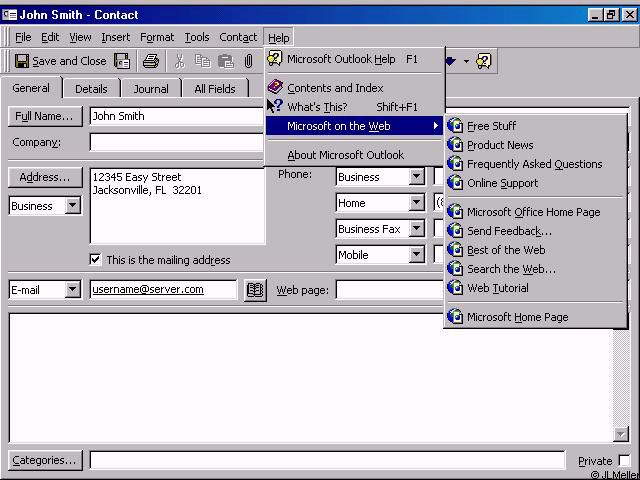
Task: Expand the E-mail type dropdown
Action: [x=73, y=290]
